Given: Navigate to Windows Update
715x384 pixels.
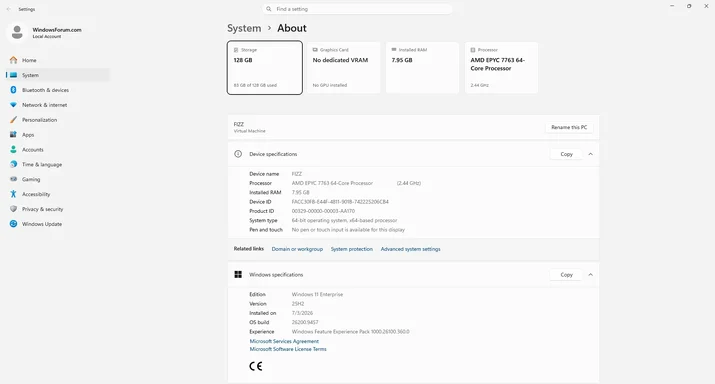Looking at the screenshot, I should 57,224.
